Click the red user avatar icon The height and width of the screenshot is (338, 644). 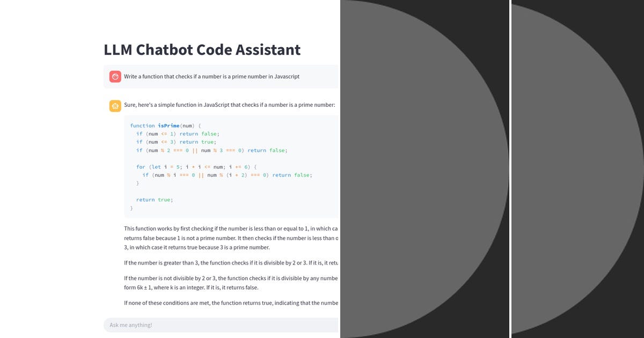pyautogui.click(x=114, y=76)
